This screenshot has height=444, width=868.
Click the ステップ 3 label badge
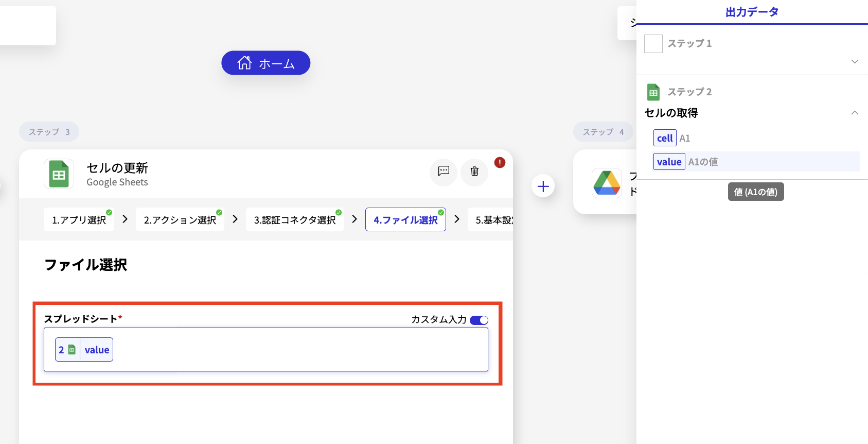(x=49, y=132)
